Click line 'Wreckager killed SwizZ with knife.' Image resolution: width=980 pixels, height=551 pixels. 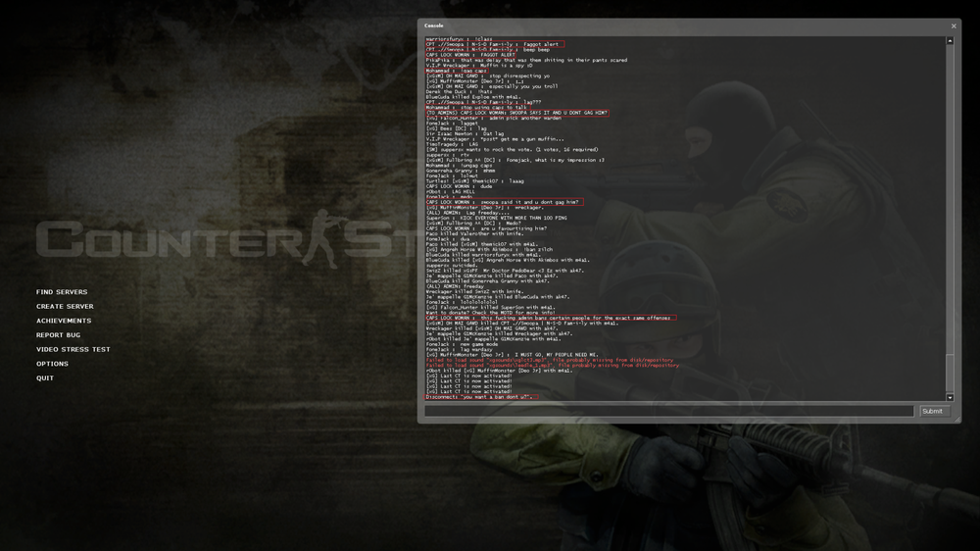(x=473, y=292)
